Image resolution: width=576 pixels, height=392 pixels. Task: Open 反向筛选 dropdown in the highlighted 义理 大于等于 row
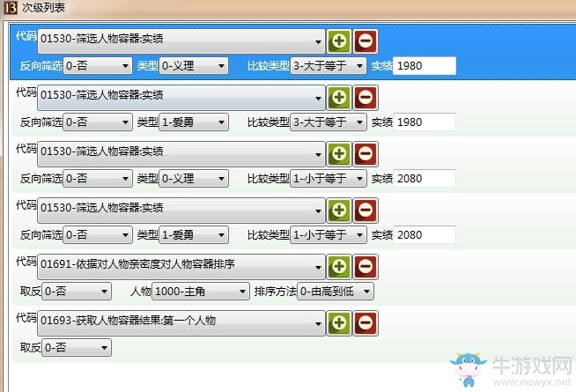click(x=98, y=66)
